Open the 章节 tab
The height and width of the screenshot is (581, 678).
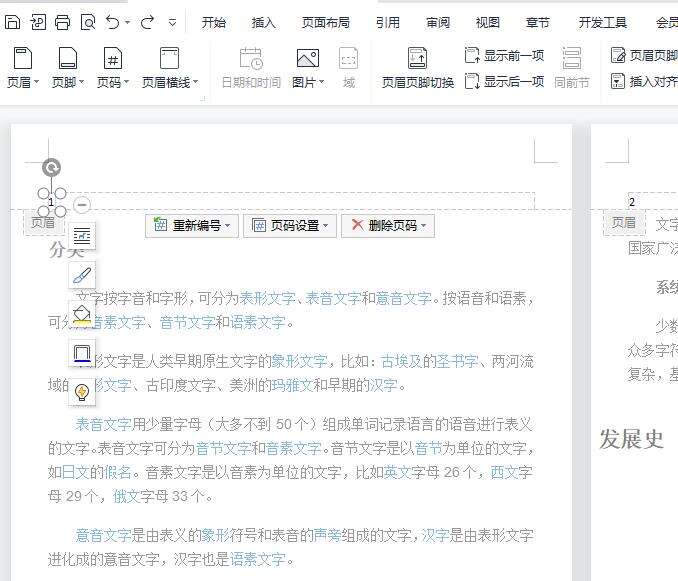(537, 22)
